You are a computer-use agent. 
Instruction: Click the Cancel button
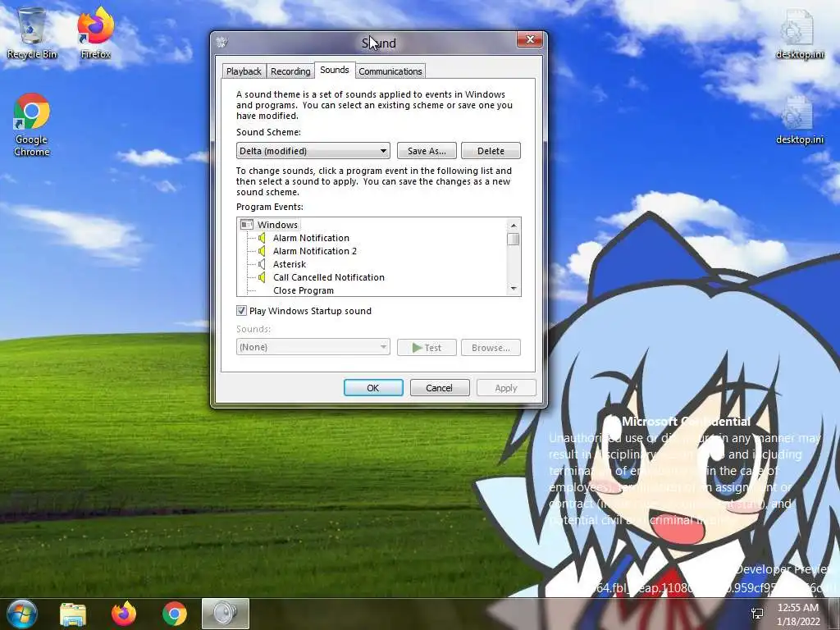[440, 388]
